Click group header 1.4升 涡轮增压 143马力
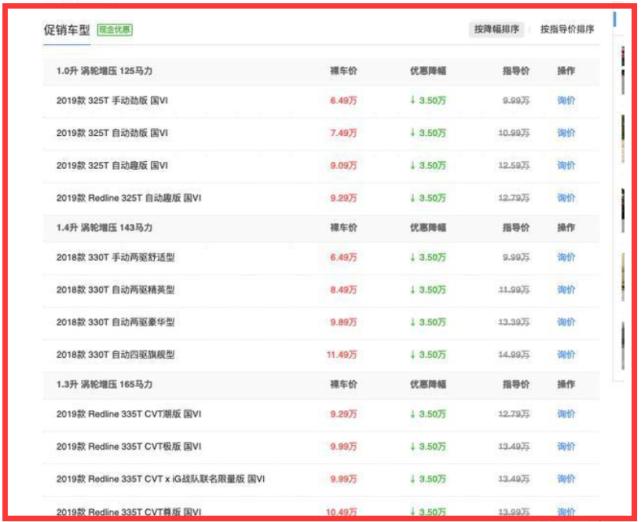 point(104,227)
